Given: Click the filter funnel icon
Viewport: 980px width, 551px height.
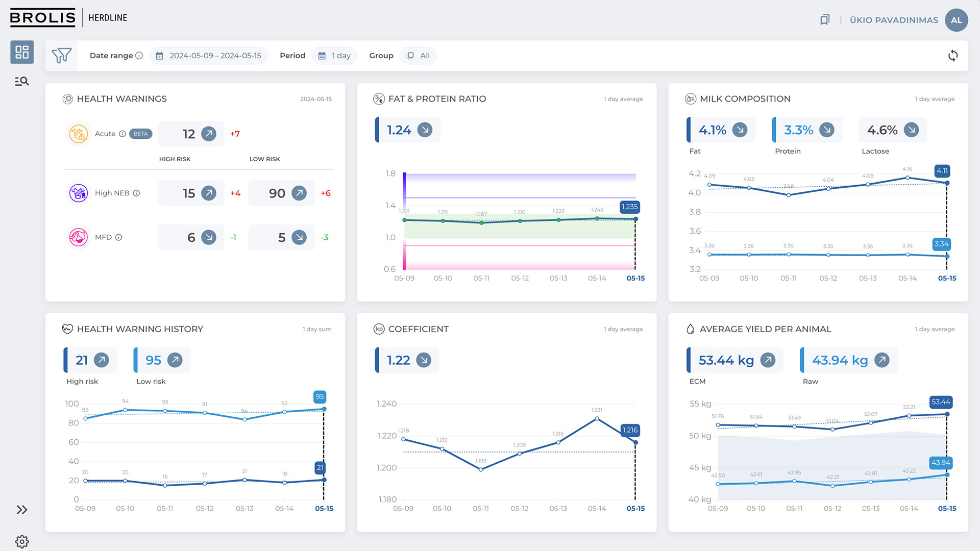Looking at the screenshot, I should [x=62, y=56].
